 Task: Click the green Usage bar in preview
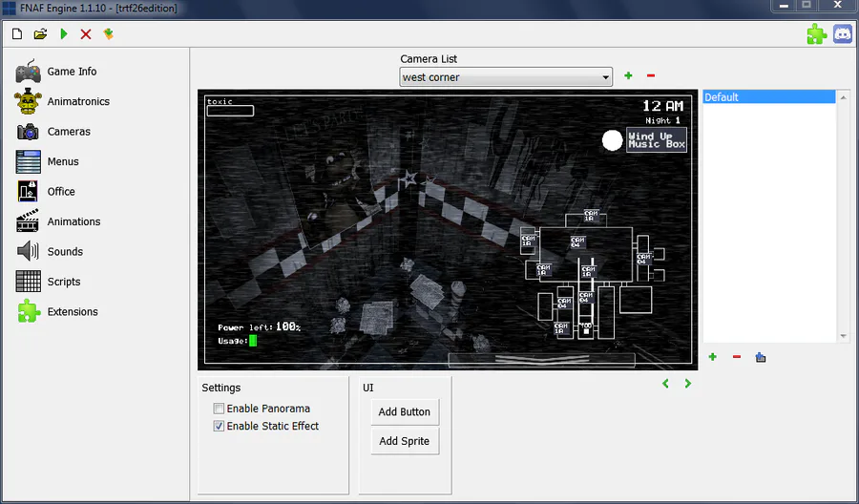[253, 341]
